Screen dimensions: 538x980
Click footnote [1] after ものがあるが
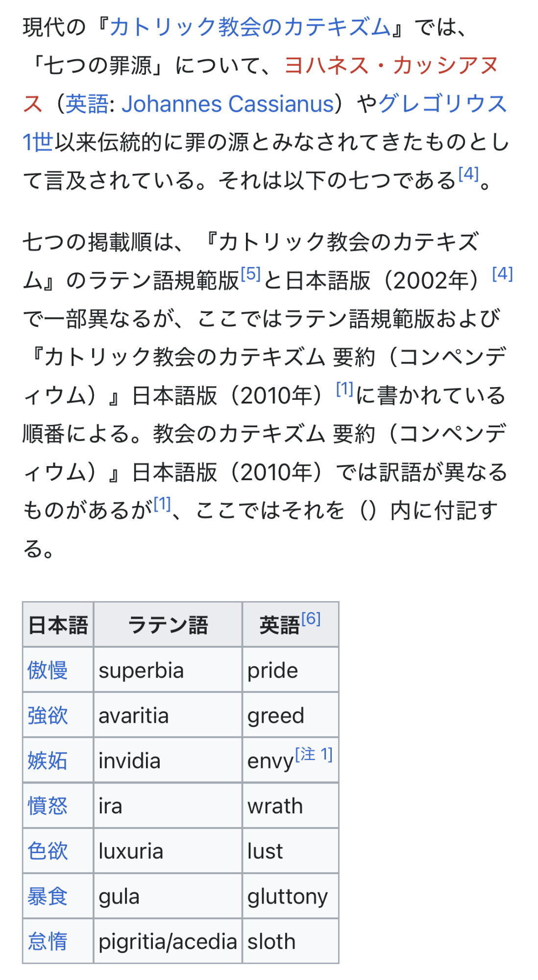(x=162, y=504)
